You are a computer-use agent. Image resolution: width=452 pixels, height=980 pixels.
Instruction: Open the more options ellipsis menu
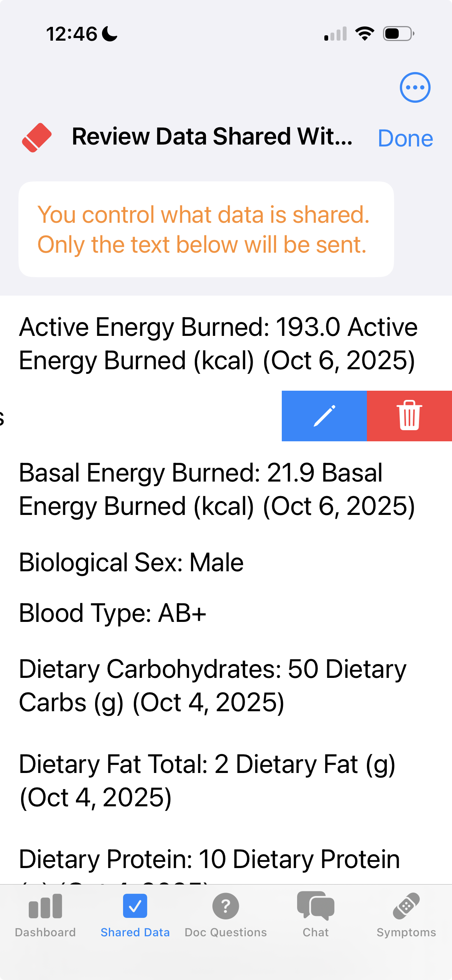pos(415,87)
